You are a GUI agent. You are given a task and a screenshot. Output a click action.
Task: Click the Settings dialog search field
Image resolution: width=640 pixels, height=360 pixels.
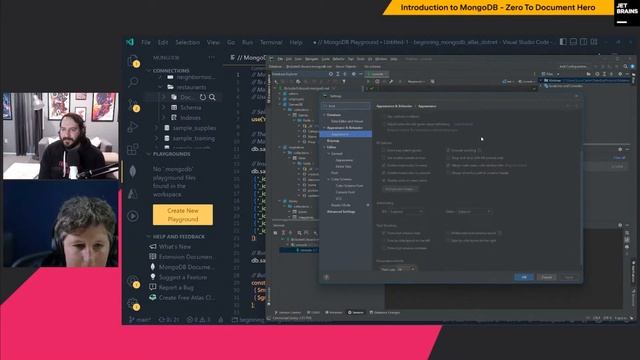point(346,106)
